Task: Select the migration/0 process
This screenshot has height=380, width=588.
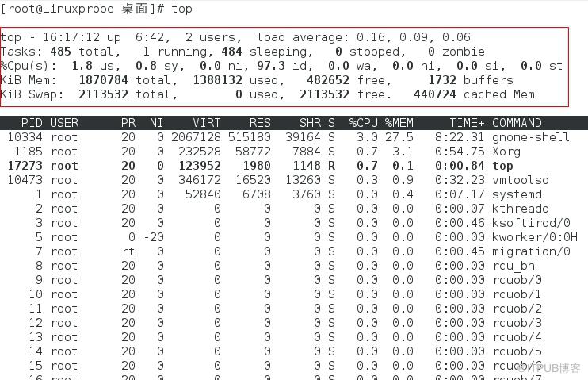Action: [531, 251]
